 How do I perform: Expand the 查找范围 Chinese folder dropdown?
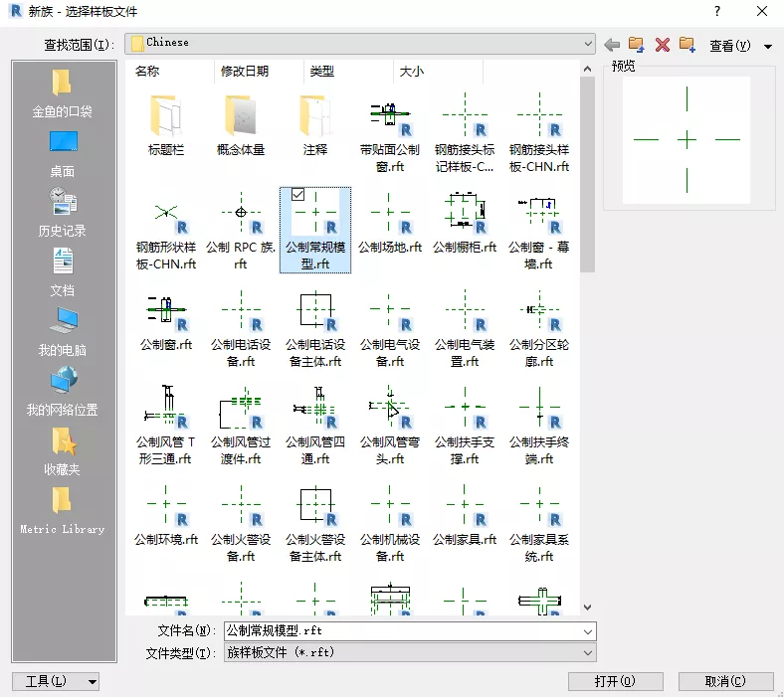coord(588,44)
